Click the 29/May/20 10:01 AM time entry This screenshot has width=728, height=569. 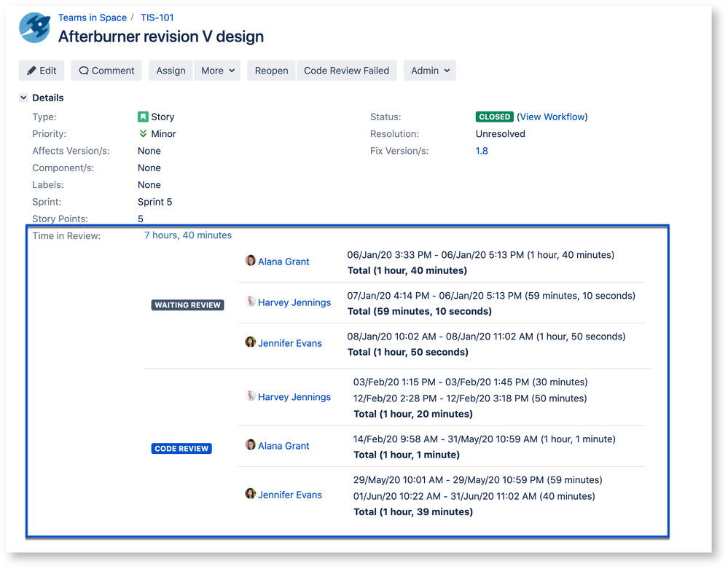478,480
